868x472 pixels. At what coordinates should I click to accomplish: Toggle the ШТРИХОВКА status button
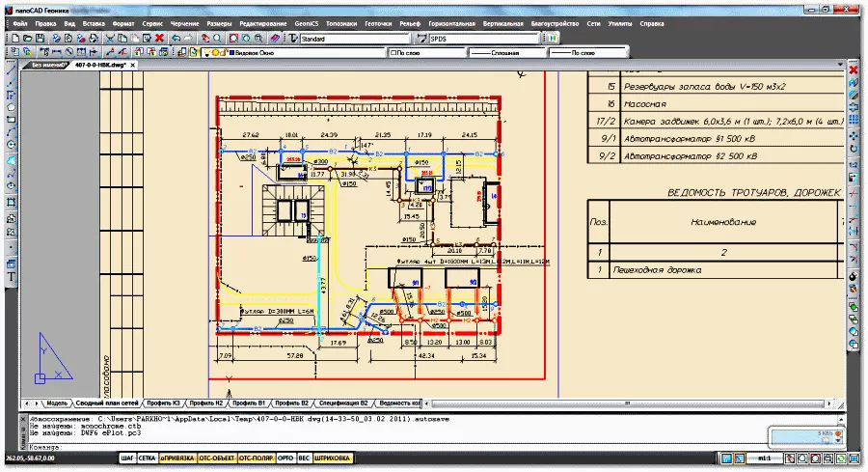[x=332, y=458]
